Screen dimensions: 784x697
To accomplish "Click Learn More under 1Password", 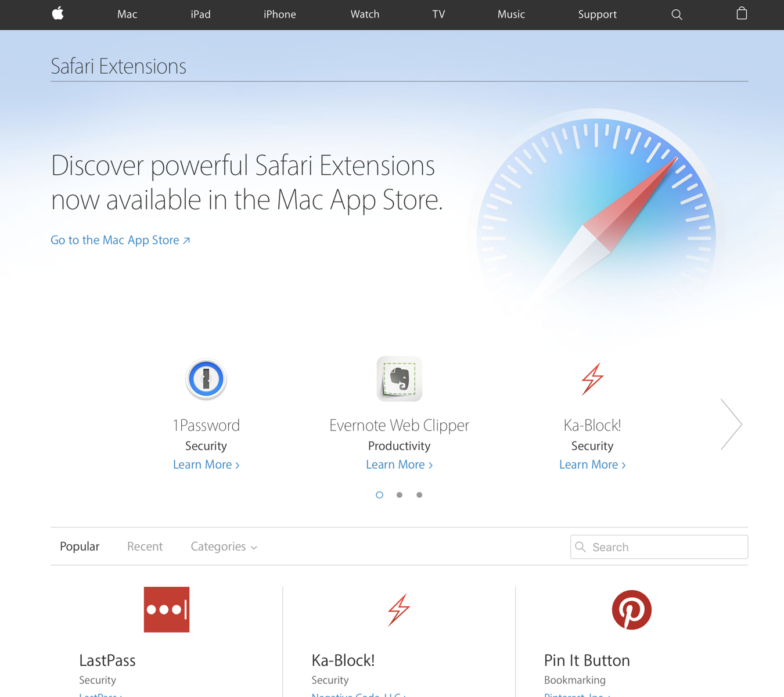I will [x=206, y=465].
